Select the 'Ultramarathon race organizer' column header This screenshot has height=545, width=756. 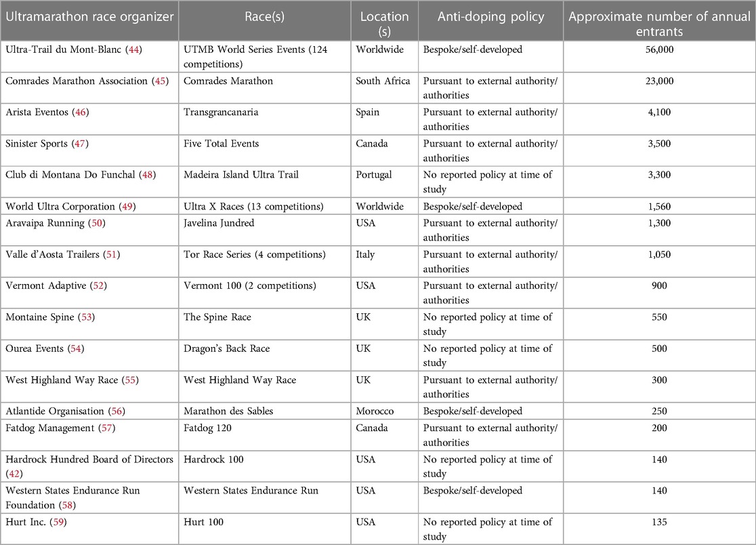pos(89,20)
